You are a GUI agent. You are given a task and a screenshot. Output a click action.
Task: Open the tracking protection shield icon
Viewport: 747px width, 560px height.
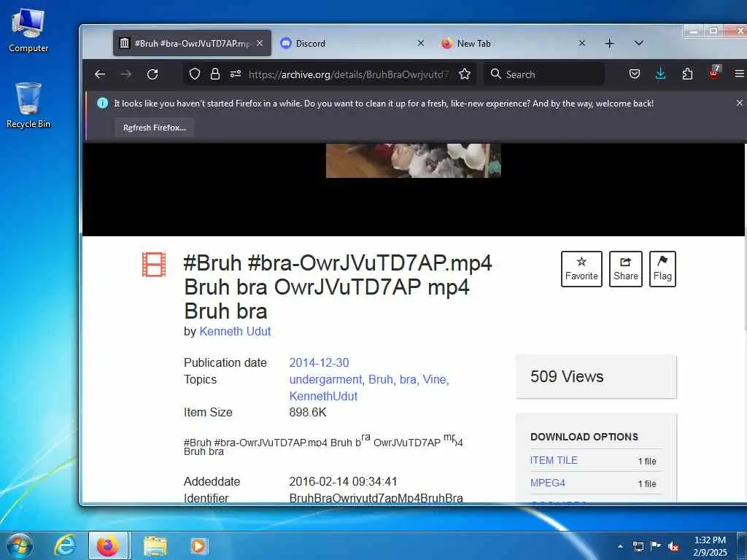[194, 74]
